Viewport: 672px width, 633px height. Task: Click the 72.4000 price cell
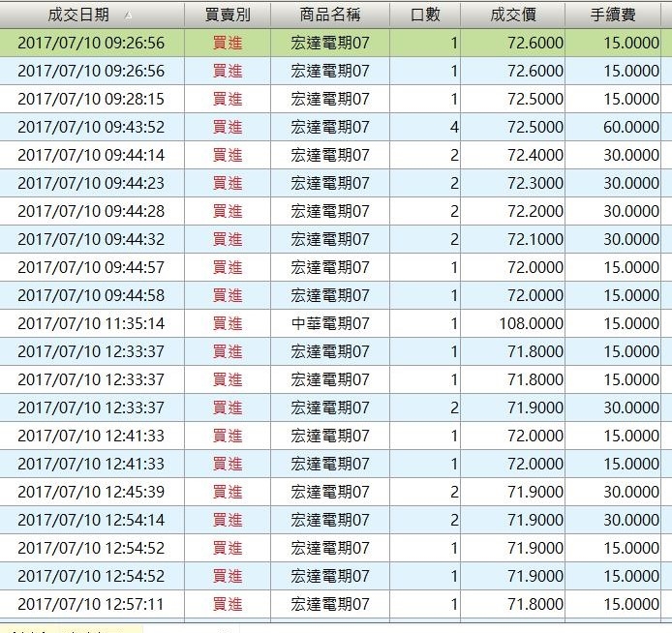click(x=513, y=155)
